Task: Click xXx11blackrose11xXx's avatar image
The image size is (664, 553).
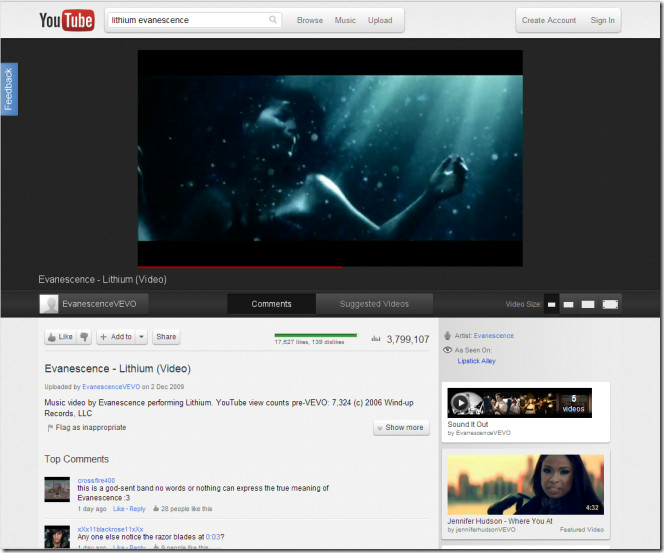Action: (57, 536)
